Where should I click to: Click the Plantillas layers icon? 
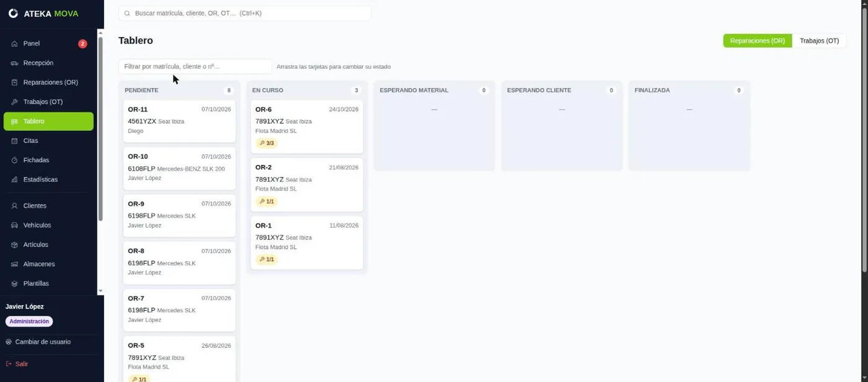(15, 283)
